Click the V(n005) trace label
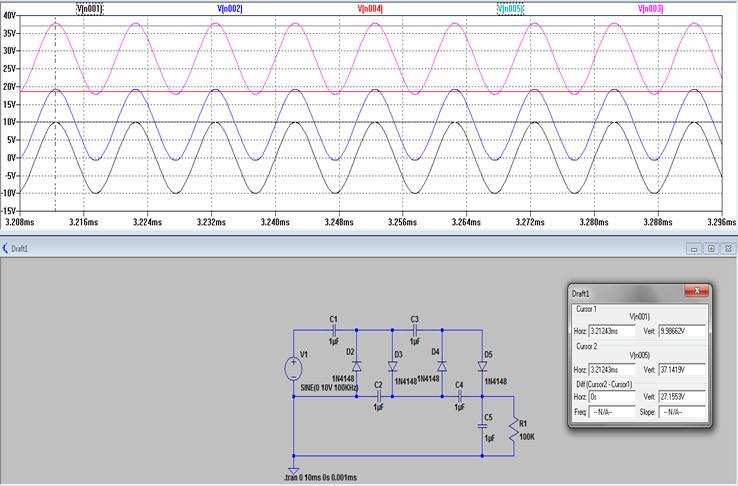 click(x=510, y=8)
